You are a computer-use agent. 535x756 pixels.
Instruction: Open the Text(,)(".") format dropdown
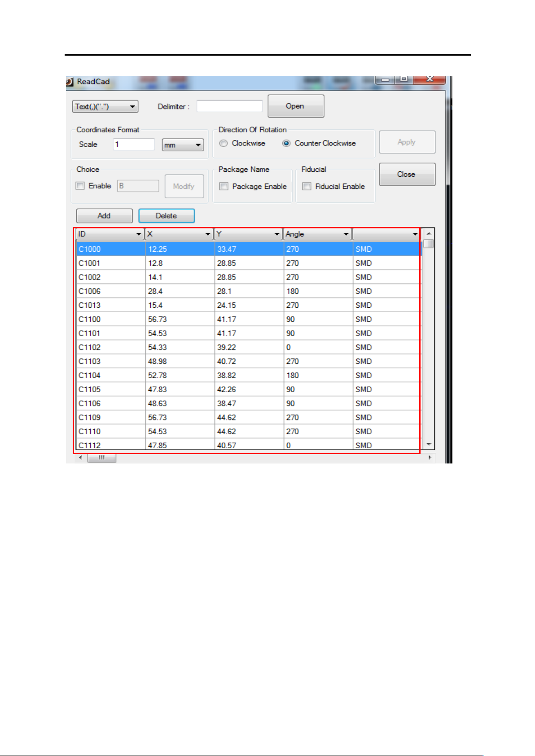pos(105,106)
